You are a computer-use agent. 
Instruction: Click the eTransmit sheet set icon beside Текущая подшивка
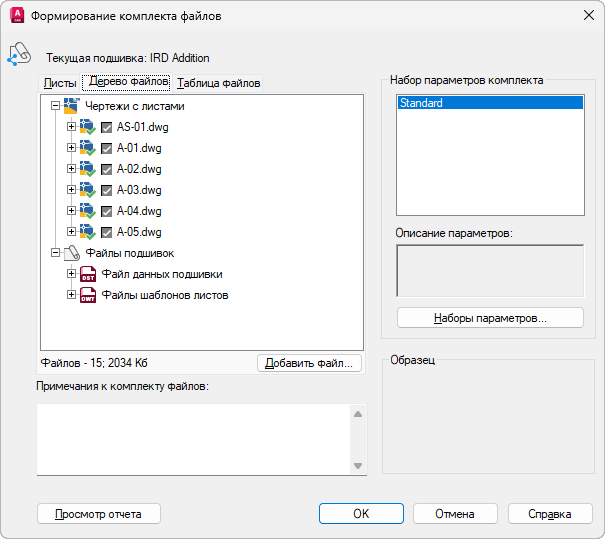click(19, 54)
